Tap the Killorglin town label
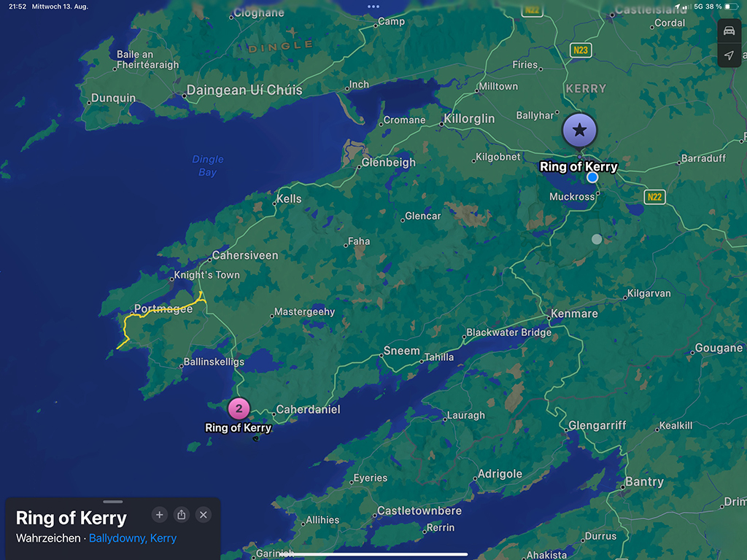Screen dimensions: 747x560 469,119
